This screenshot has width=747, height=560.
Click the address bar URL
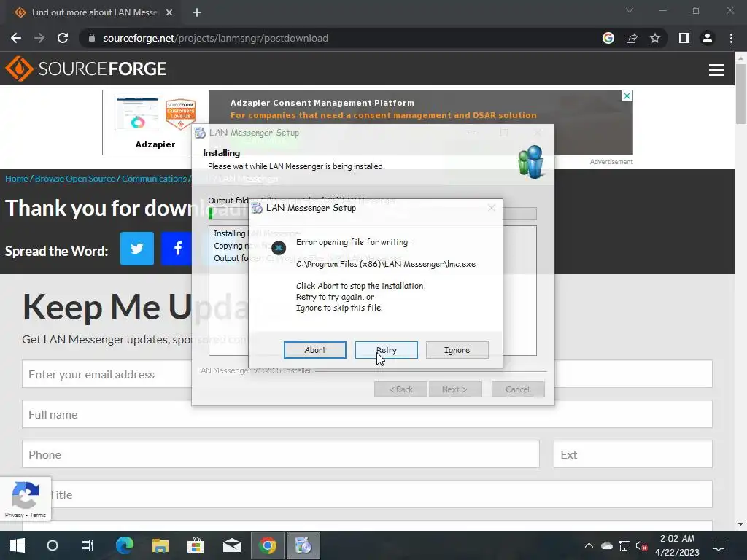click(x=215, y=38)
